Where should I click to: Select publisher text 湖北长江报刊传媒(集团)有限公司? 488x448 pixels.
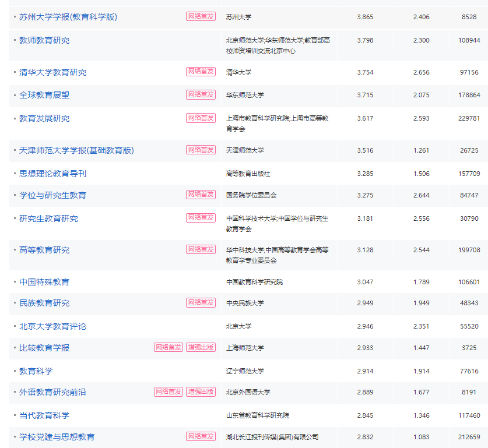[272, 437]
